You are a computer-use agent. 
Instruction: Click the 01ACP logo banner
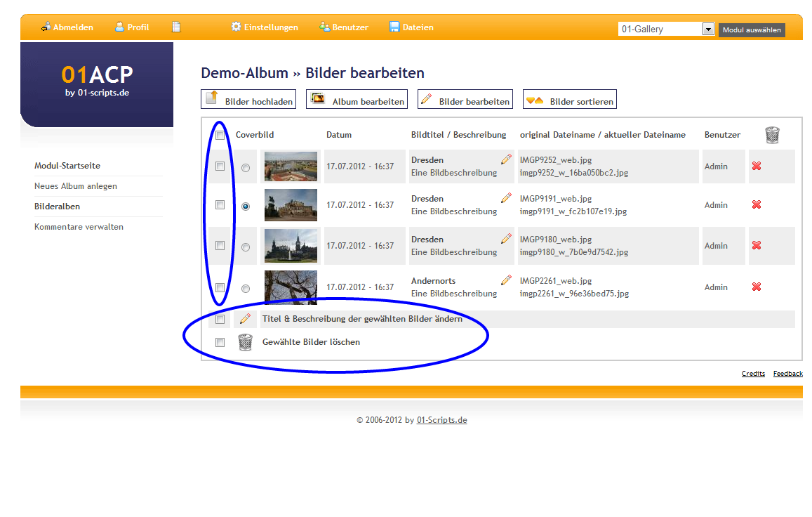click(x=97, y=84)
